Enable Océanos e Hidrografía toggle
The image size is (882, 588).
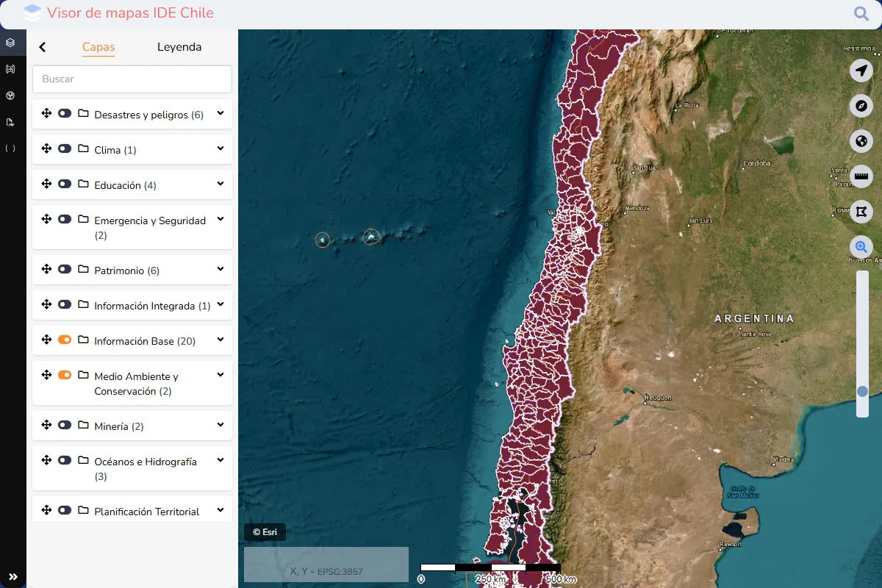pos(65,460)
